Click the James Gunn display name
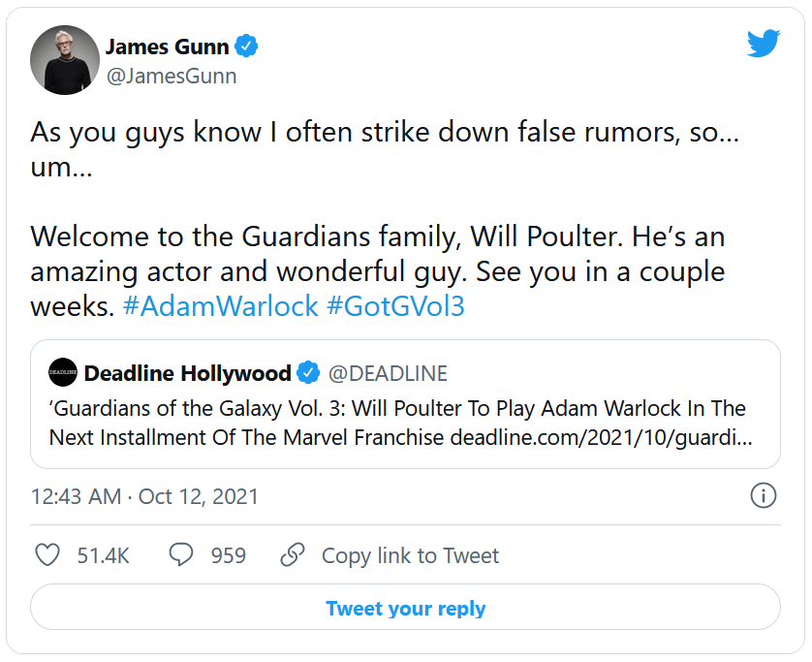The height and width of the screenshot is (662, 812). (x=169, y=47)
